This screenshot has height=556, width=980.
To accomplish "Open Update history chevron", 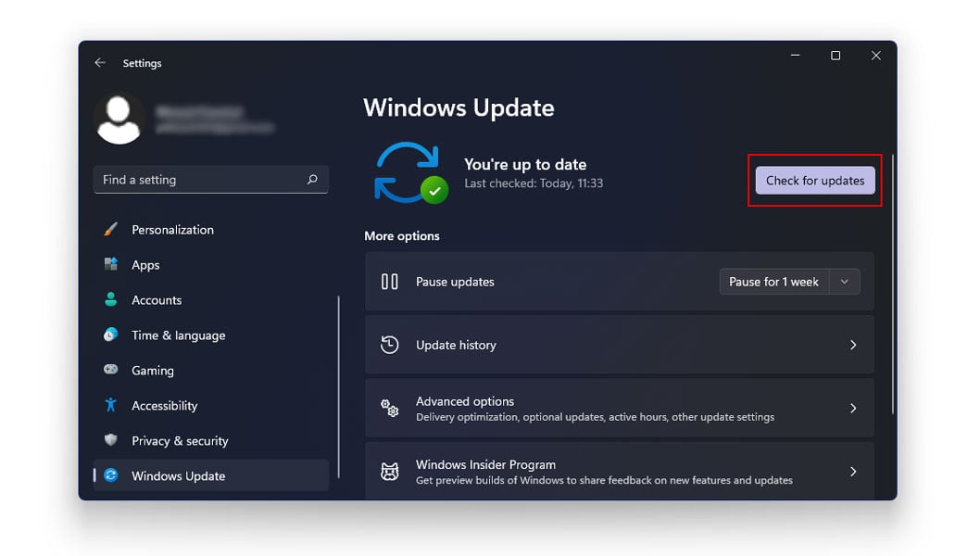I will pos(853,345).
